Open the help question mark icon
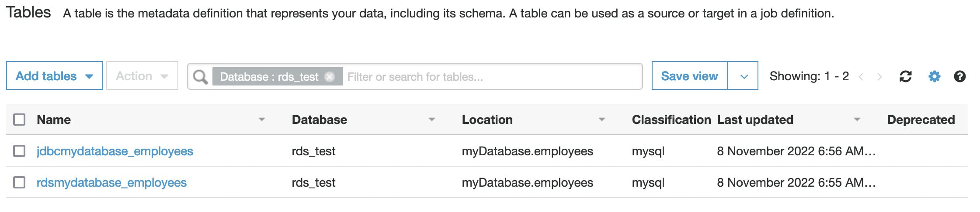The image size is (980, 212). (x=959, y=76)
